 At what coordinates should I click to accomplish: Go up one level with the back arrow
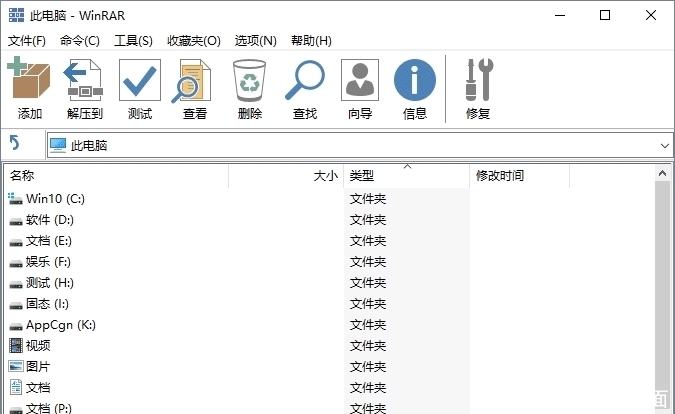[x=15, y=142]
